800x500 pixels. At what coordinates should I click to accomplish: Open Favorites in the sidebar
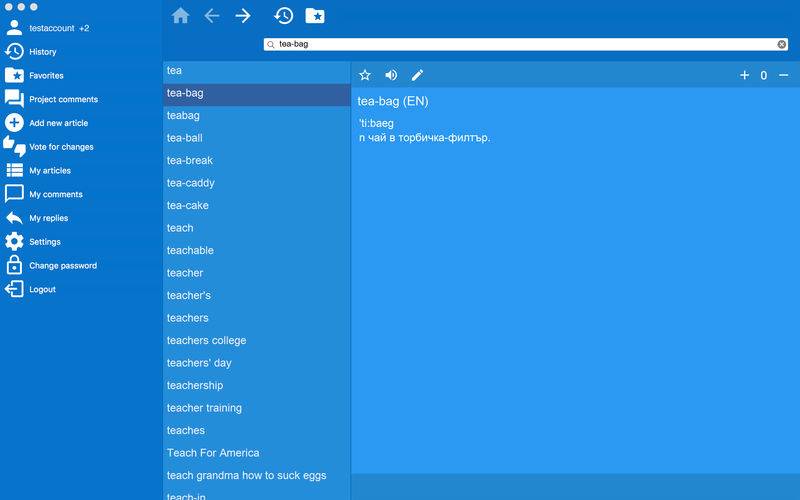coord(46,76)
